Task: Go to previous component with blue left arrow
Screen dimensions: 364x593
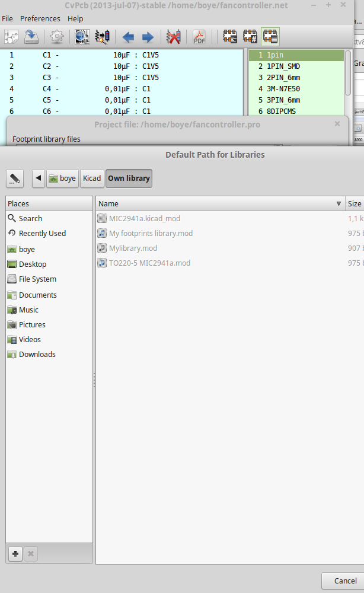Action: point(128,37)
